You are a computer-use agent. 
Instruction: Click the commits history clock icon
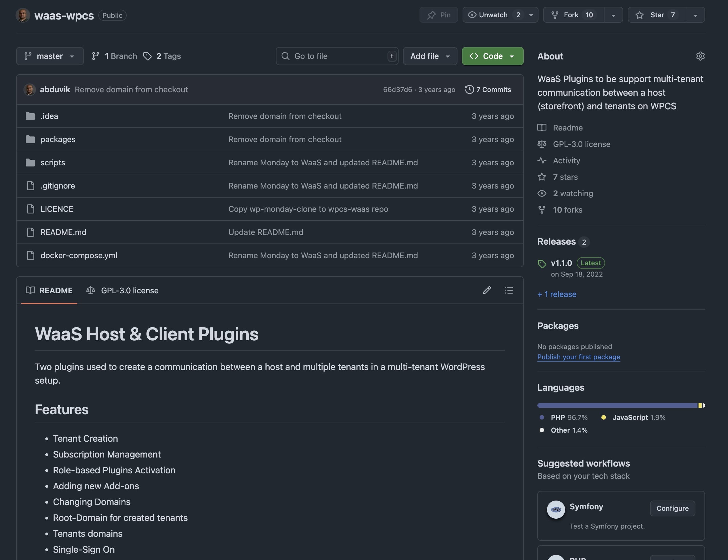coord(469,89)
